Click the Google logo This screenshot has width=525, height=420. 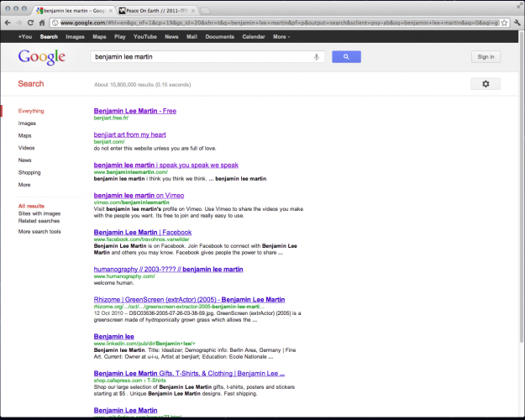pos(42,57)
